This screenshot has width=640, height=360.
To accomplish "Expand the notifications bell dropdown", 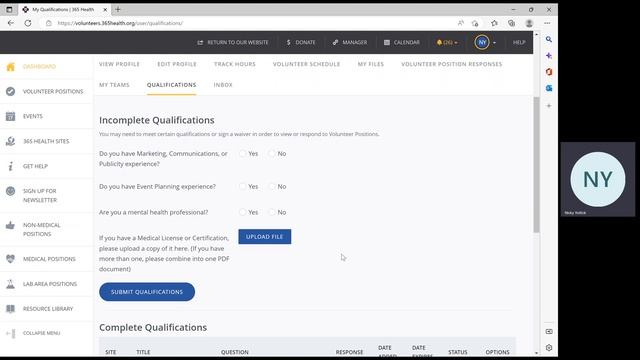I will pyautogui.click(x=447, y=42).
